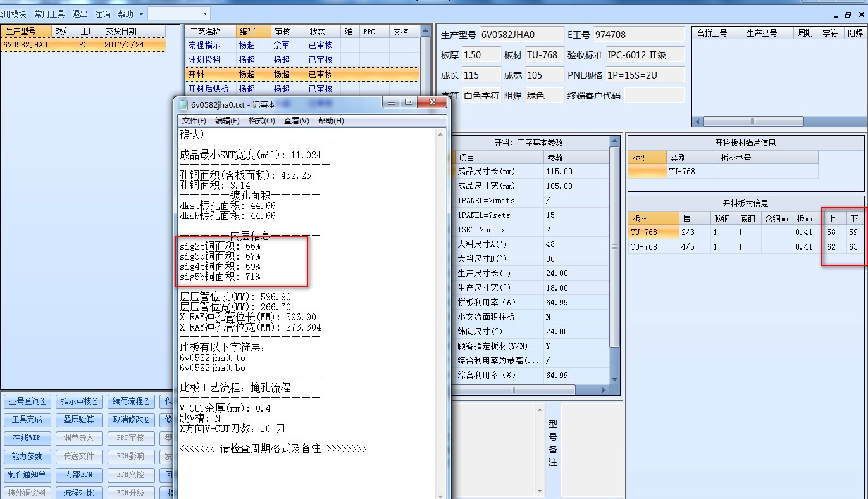Viewport: 868px width, 499px height.
Task: Select TU-768 row with layer 2/3
Action: point(746,232)
